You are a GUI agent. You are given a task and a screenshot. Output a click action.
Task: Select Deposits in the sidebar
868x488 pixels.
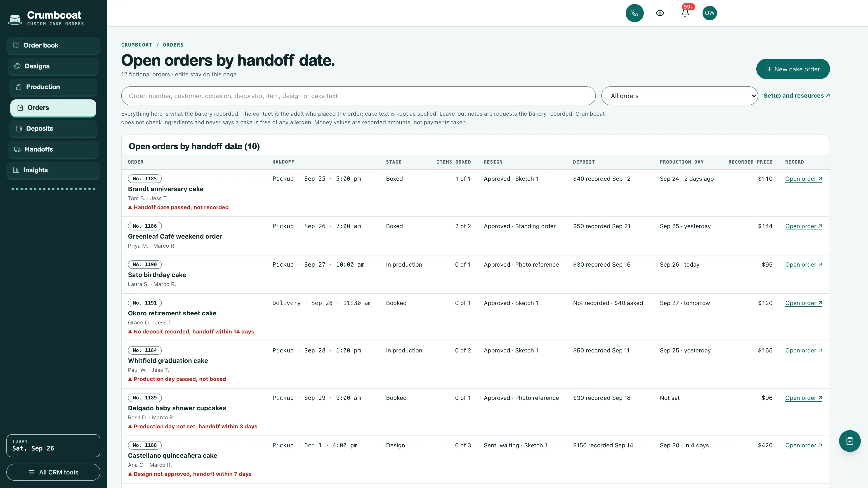click(53, 129)
